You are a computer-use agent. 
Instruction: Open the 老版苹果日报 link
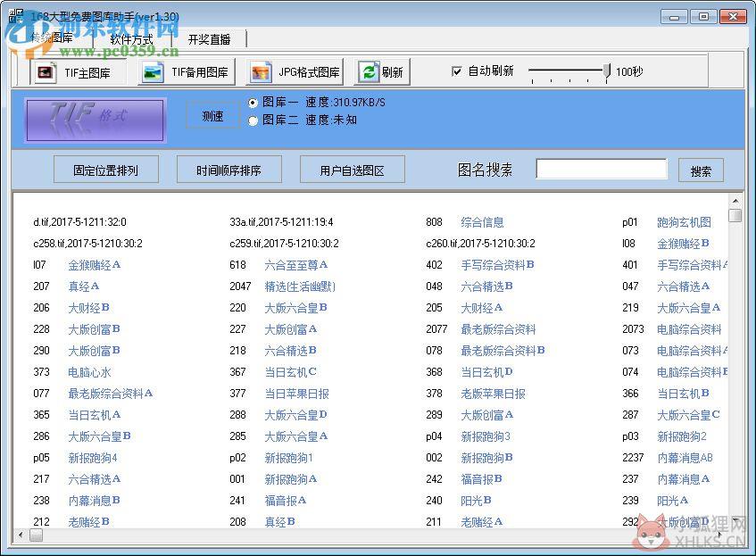(493, 394)
